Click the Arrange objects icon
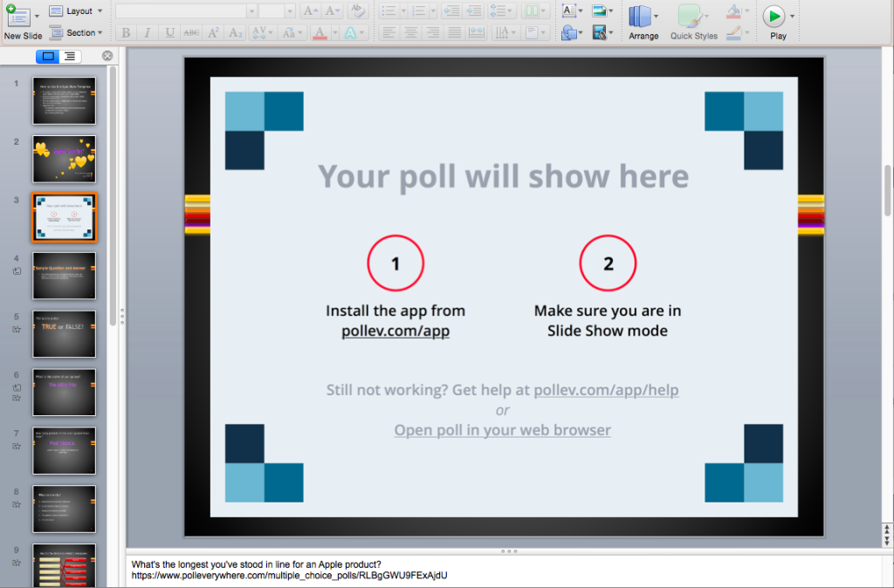 [x=643, y=22]
